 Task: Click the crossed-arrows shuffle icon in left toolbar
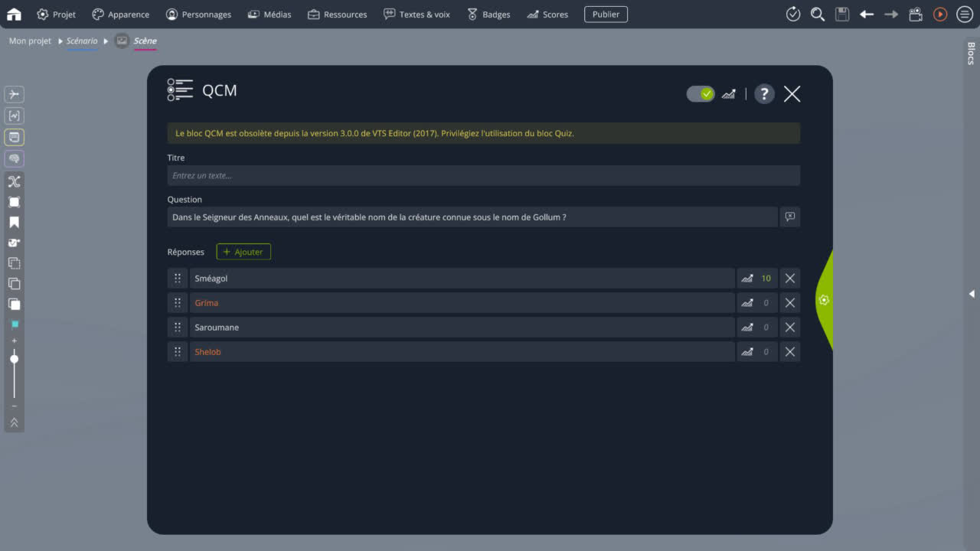(14, 181)
